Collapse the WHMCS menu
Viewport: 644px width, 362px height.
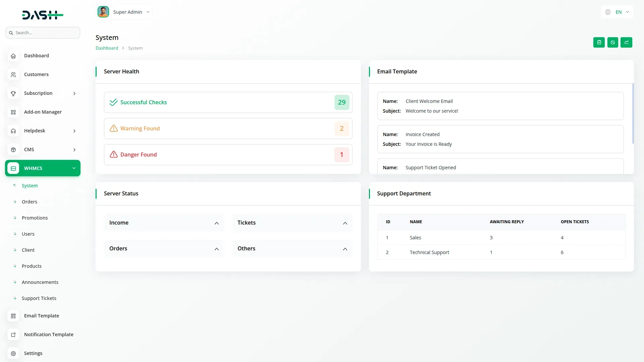point(74,168)
